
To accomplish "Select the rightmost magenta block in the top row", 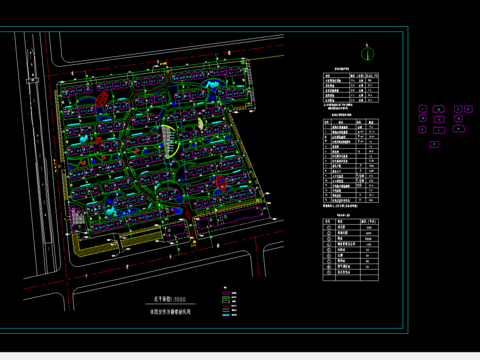I will pos(468,109).
